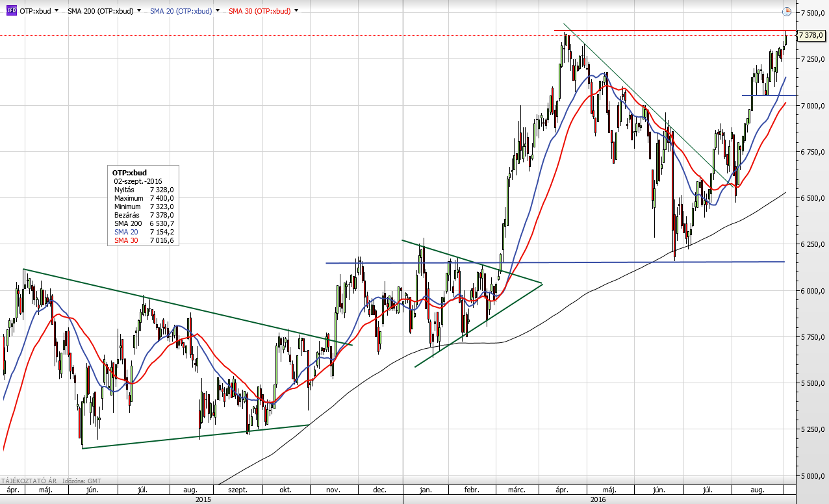Click the 5 250,0 price axis label

(x=813, y=429)
